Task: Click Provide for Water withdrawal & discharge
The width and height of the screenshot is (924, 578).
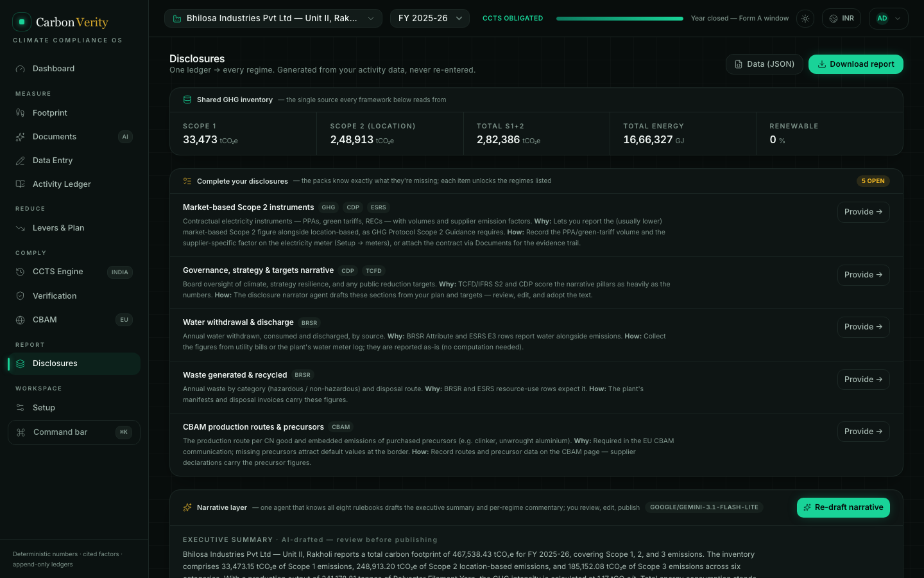Action: click(864, 327)
